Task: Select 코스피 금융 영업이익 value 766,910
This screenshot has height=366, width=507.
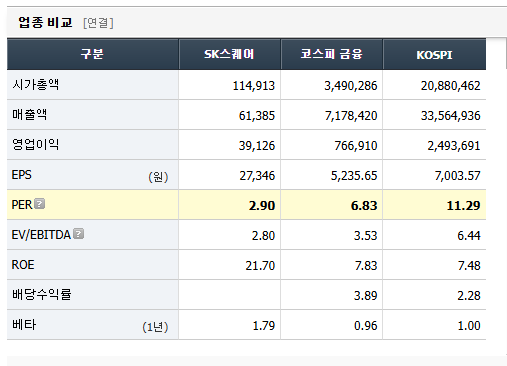Action: point(356,146)
